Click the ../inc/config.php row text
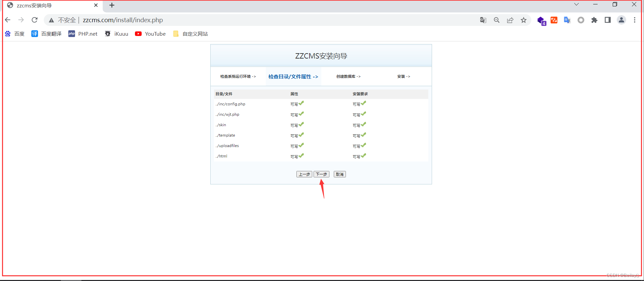Viewport: 644px width, 281px height. tap(230, 104)
